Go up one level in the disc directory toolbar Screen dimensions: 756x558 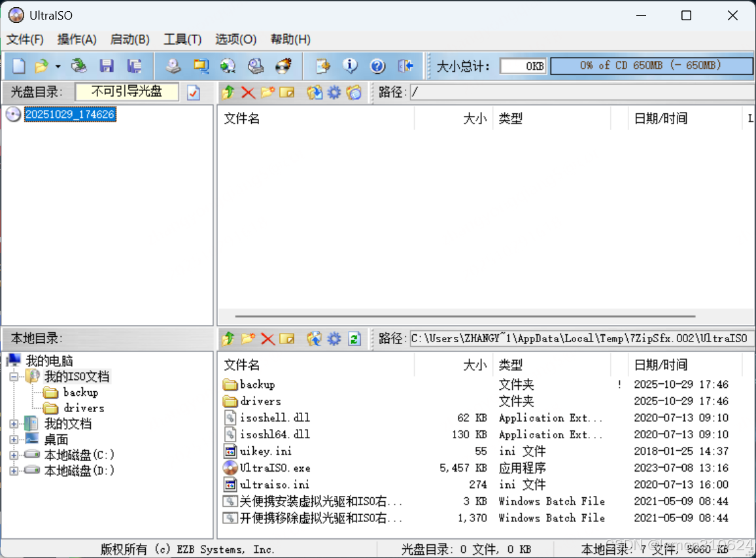[x=228, y=92]
